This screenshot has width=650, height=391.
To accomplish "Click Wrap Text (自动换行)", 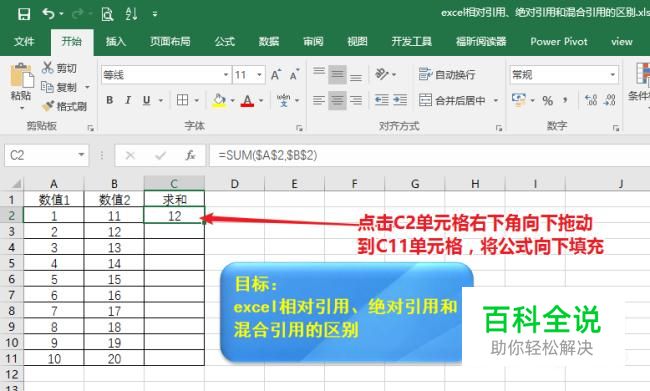I will pyautogui.click(x=447, y=75).
